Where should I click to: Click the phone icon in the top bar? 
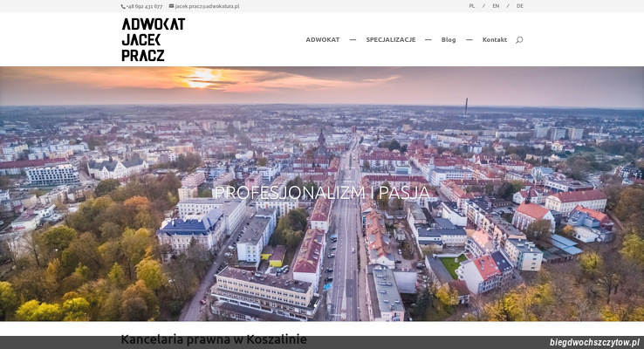123,7
